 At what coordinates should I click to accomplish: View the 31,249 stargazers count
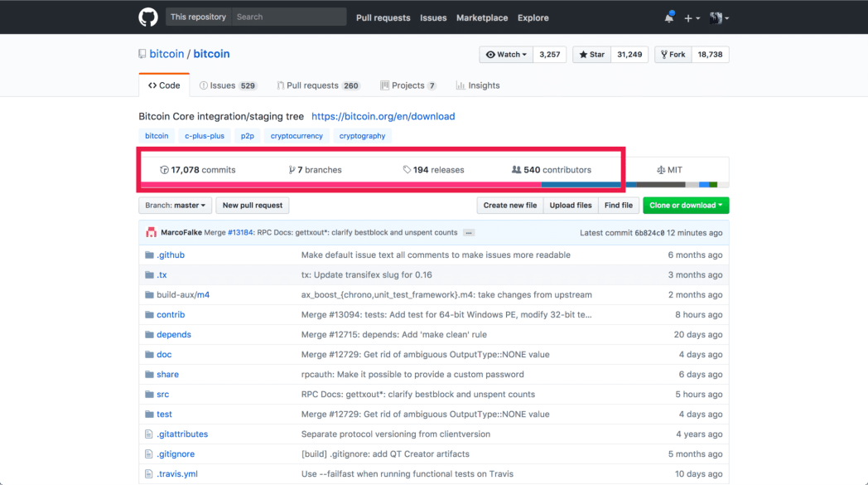click(x=629, y=55)
